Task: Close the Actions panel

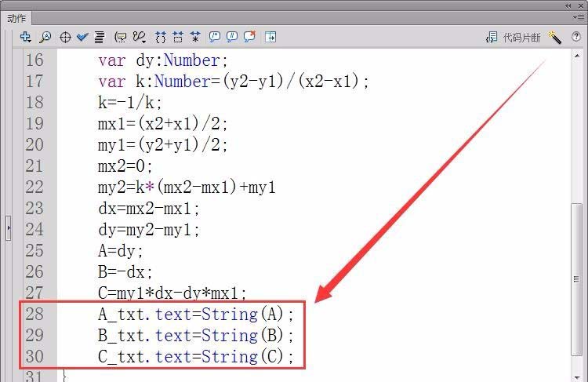Action: (x=580, y=5)
